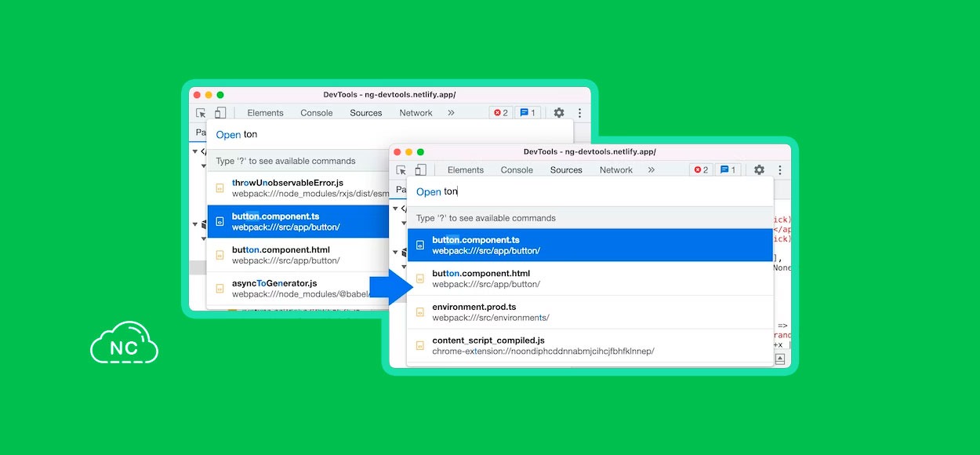Click command hint text in front window
Viewport: 980px width, 455px height.
click(x=486, y=218)
